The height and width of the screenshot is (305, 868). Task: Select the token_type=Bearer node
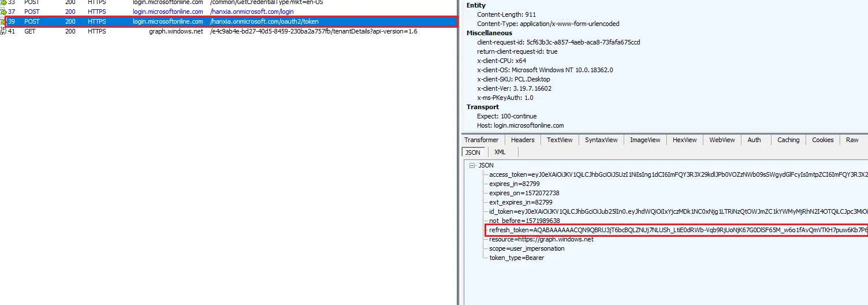point(517,258)
